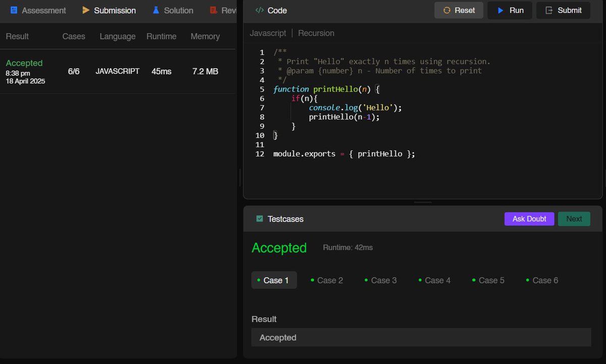Viewport: 606px width, 364px height.
Task: Click the console.log('Hello') line in editor
Action: tap(356, 108)
